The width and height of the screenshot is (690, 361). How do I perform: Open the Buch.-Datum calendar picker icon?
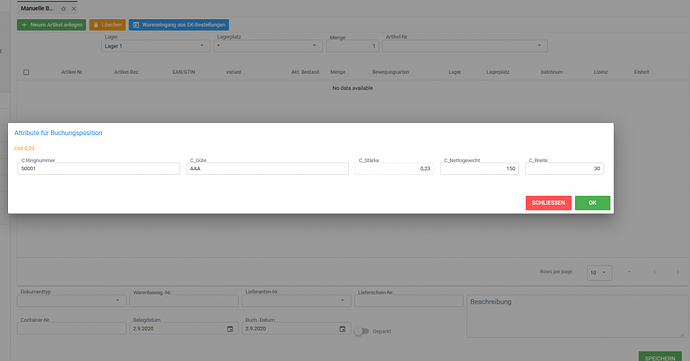[x=342, y=329]
